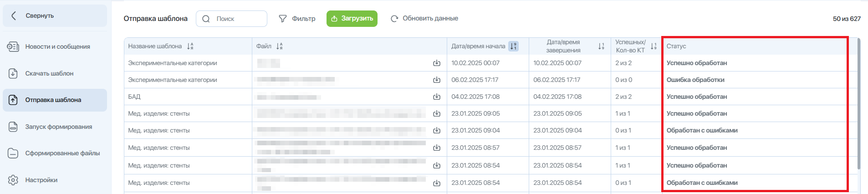This screenshot has height=194, width=868.
Task: Collapse the sidebar with Свернуть
Action: tap(55, 16)
